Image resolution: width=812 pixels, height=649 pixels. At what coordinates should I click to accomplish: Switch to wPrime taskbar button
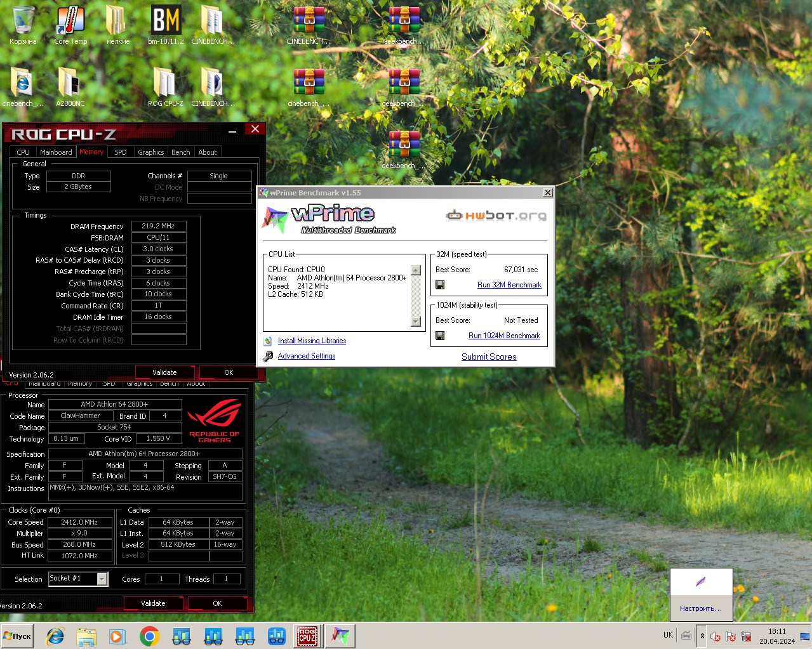point(340,636)
